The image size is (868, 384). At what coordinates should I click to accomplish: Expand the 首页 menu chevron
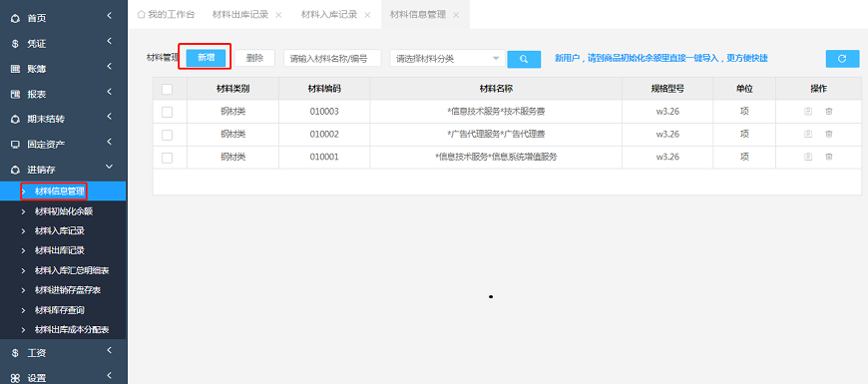[110, 16]
